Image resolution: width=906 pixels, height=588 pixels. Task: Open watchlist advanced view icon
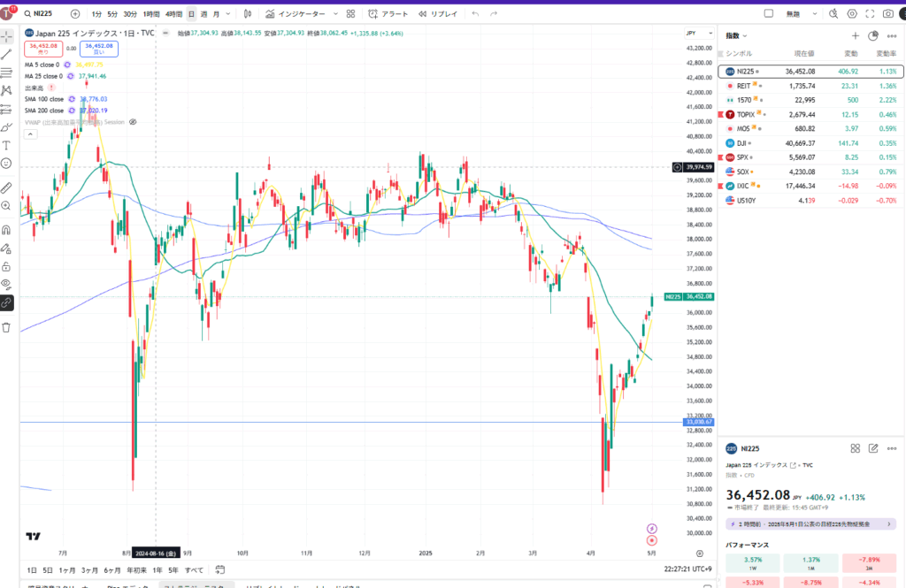(873, 36)
